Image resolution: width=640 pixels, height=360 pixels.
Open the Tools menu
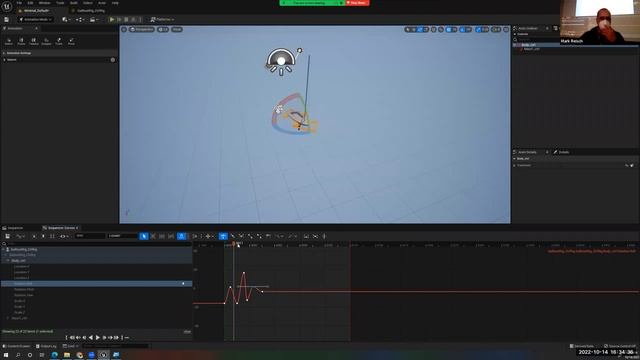click(60, 3)
